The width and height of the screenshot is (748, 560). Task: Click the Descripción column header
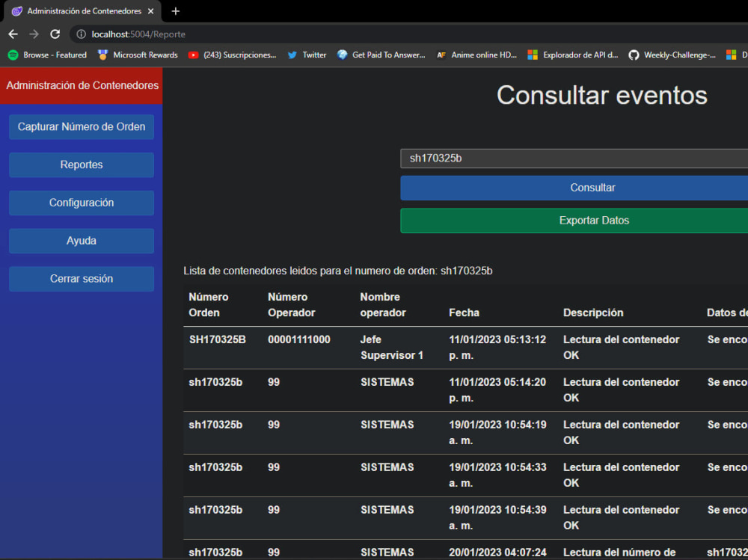(x=593, y=313)
